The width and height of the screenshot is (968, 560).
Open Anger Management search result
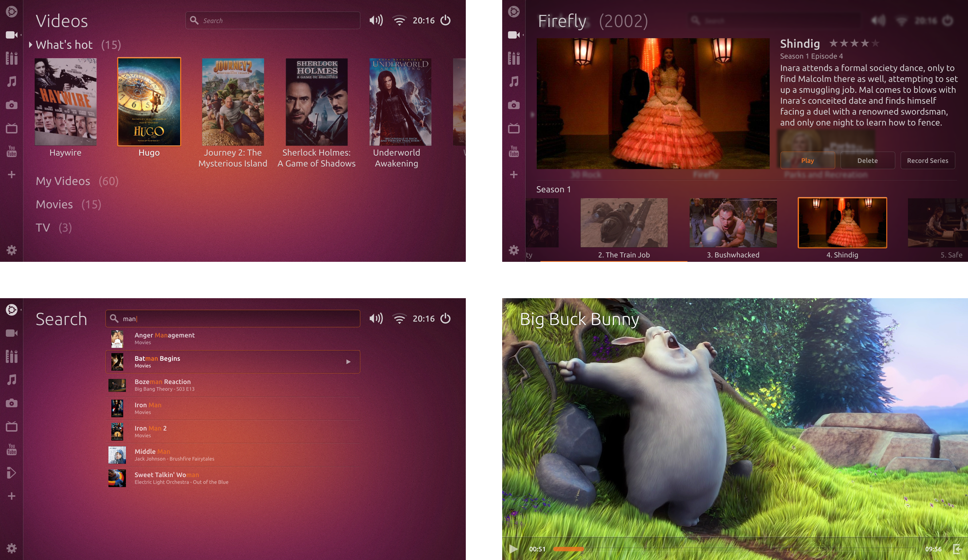click(233, 339)
